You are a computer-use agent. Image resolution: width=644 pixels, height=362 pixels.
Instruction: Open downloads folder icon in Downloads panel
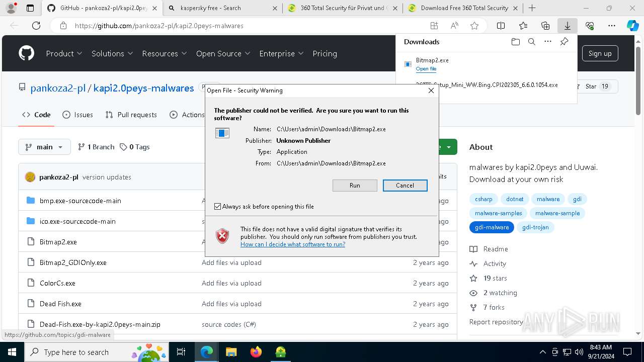515,42
